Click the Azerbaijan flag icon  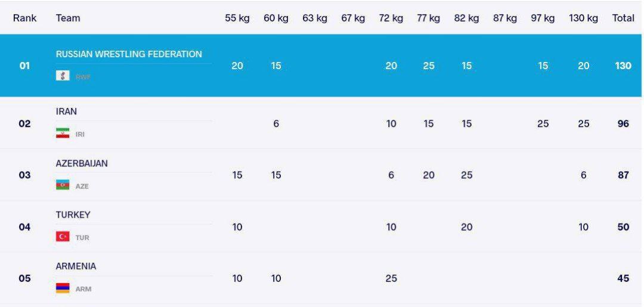pyautogui.click(x=63, y=185)
